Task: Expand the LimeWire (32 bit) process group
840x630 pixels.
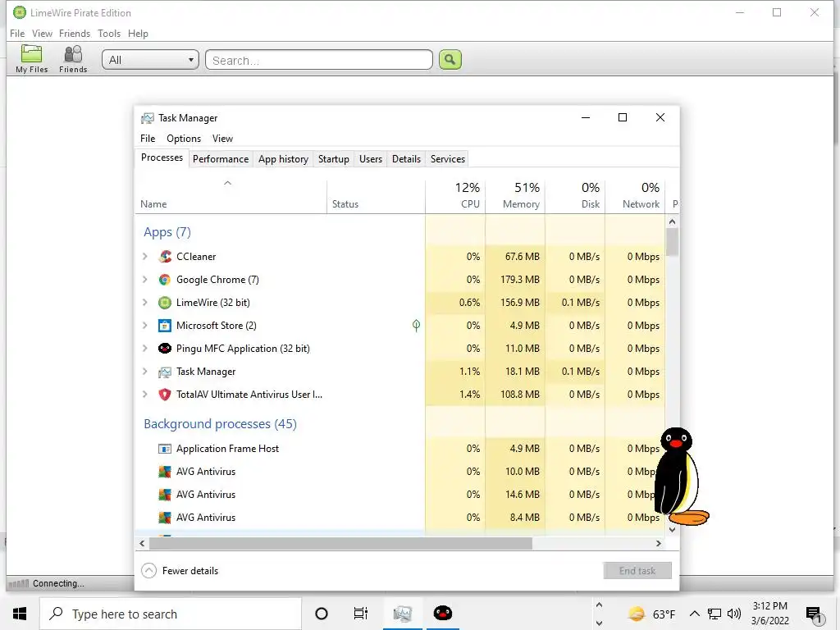Action: [144, 303]
